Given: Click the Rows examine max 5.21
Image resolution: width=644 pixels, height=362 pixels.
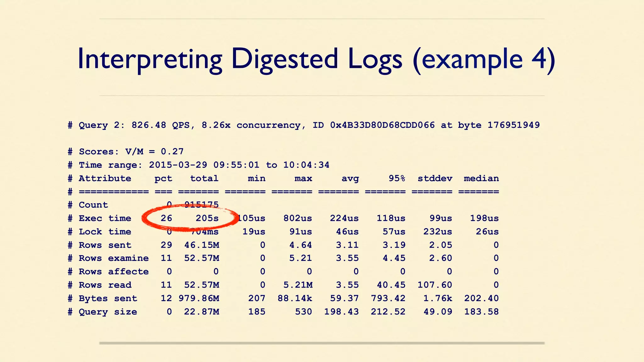Looking at the screenshot, I should pyautogui.click(x=301, y=258).
